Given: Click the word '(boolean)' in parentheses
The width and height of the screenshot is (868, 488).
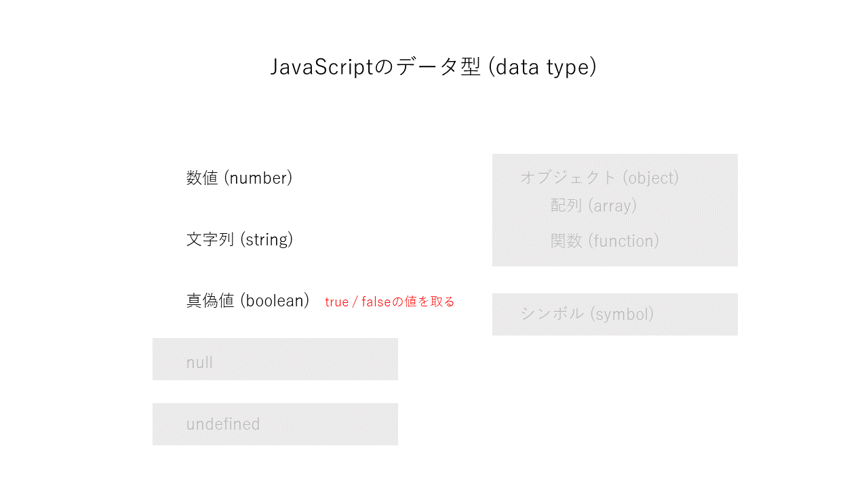Looking at the screenshot, I should [x=275, y=301].
